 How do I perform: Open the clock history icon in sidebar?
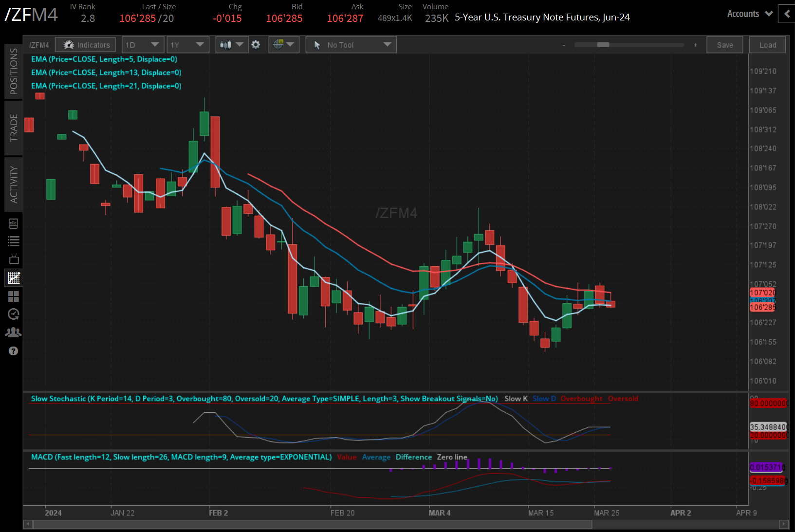pos(14,314)
